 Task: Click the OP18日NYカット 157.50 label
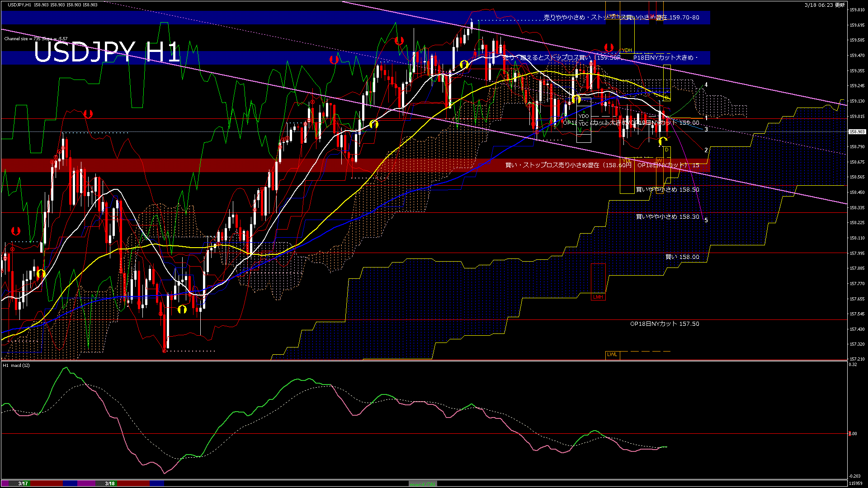(665, 324)
